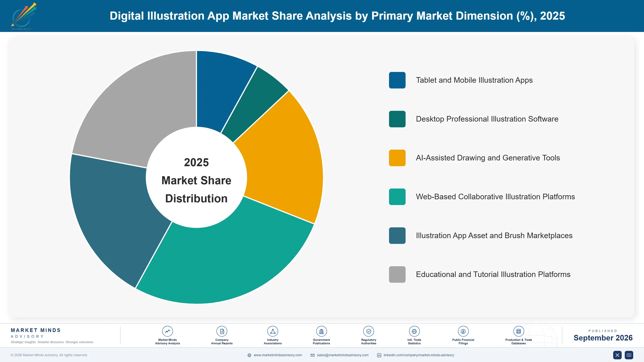Click the Market Minds Advisory logo in header

[x=23, y=16]
